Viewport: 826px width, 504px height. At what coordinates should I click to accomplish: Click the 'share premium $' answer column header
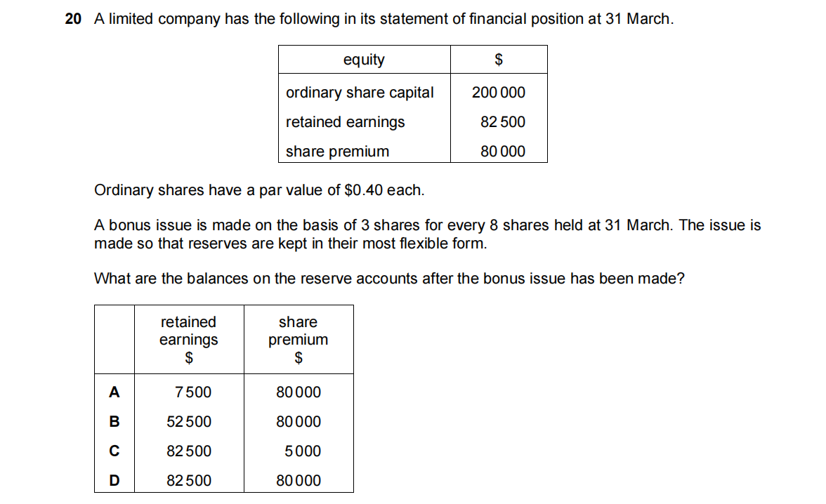click(298, 340)
